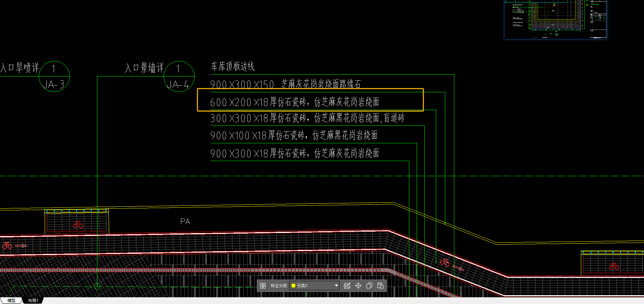Click the bicycle symbol at far left lane

(7, 246)
